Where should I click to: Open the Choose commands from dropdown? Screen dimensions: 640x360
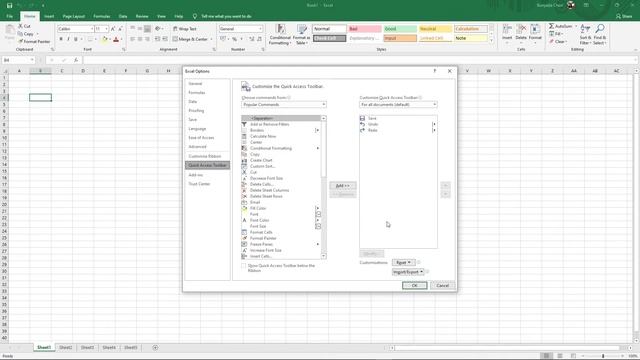pos(284,105)
